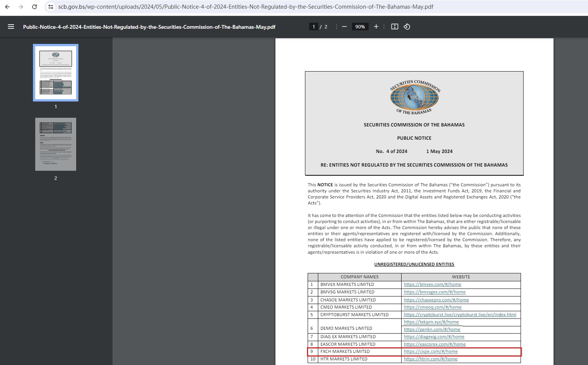Open the htrin.com link
The image size is (588, 365).
click(430, 359)
